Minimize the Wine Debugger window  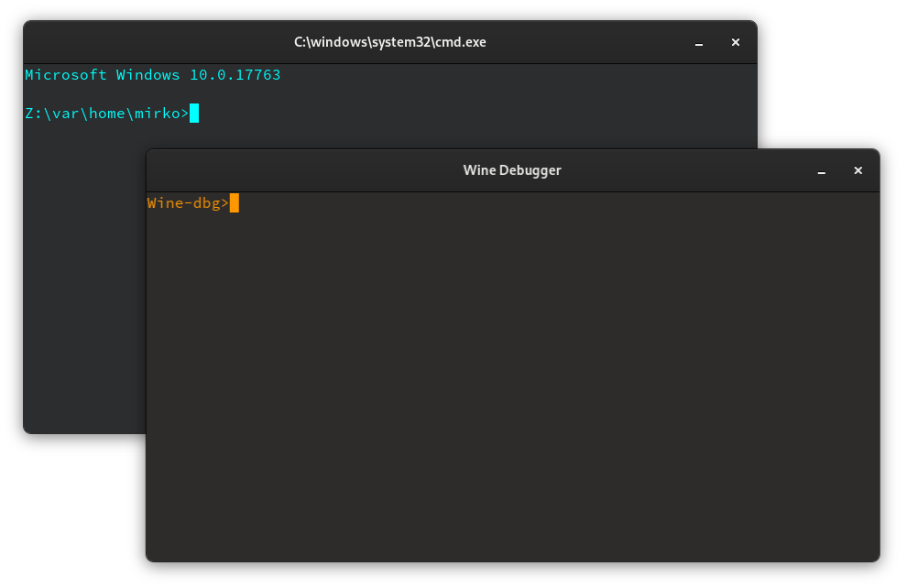pyautogui.click(x=822, y=170)
